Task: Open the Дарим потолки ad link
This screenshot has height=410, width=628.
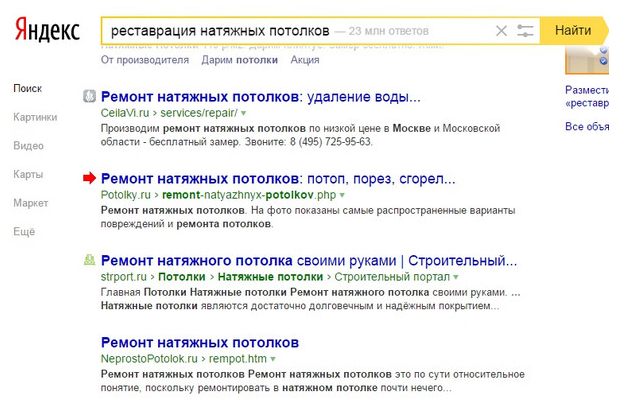Action: click(x=240, y=60)
